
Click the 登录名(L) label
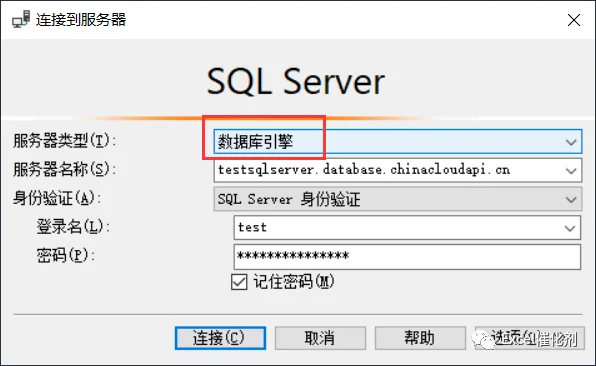(x=73, y=227)
